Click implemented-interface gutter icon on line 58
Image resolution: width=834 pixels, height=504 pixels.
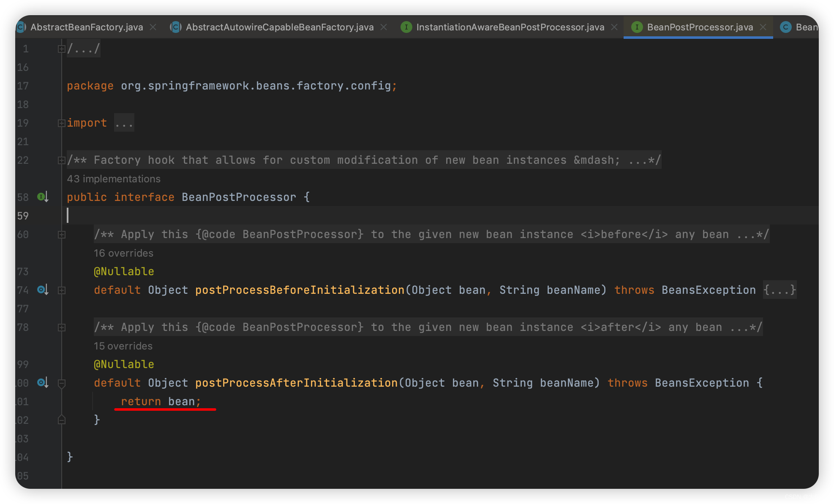[42, 197]
